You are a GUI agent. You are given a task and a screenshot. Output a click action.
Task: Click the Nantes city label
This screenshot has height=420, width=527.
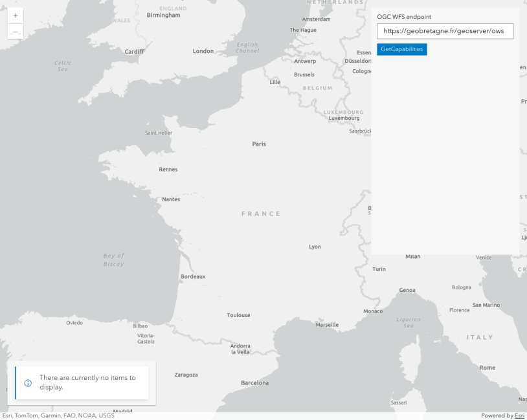click(171, 199)
